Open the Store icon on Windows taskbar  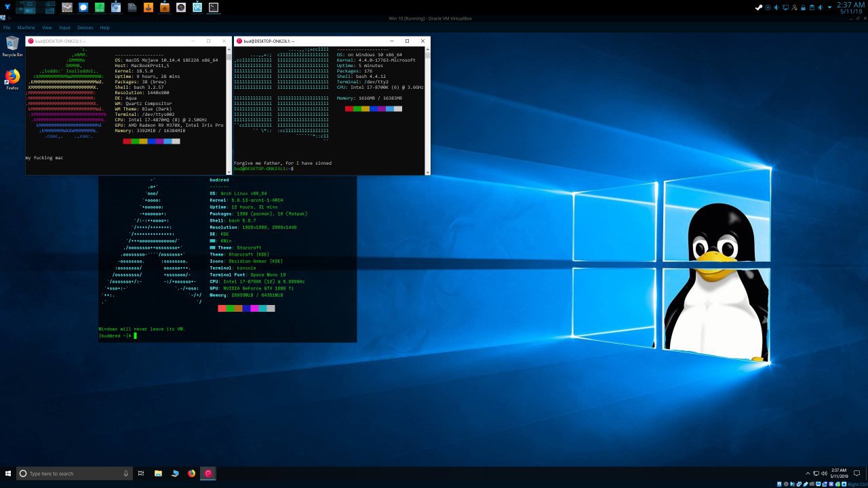175,473
